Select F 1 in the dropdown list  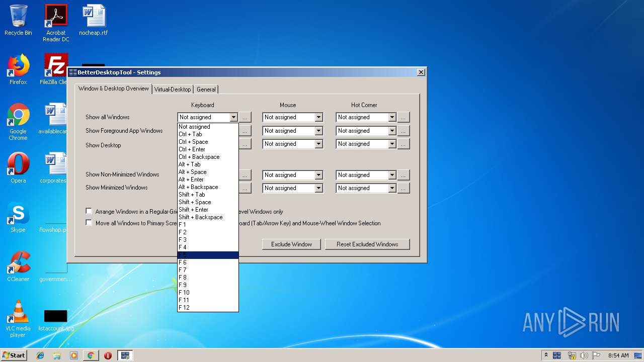tap(208, 225)
